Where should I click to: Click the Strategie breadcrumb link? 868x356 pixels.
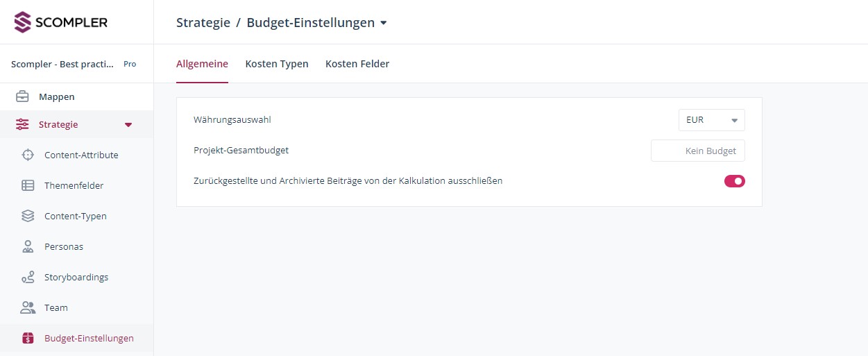[203, 22]
